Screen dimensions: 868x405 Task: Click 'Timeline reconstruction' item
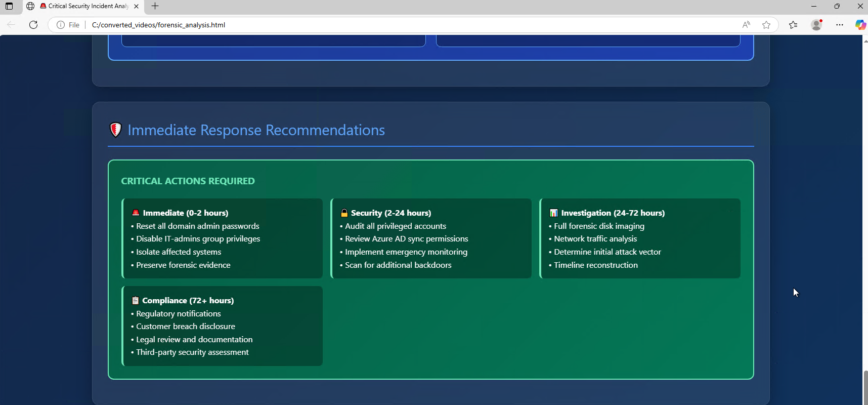596,265
